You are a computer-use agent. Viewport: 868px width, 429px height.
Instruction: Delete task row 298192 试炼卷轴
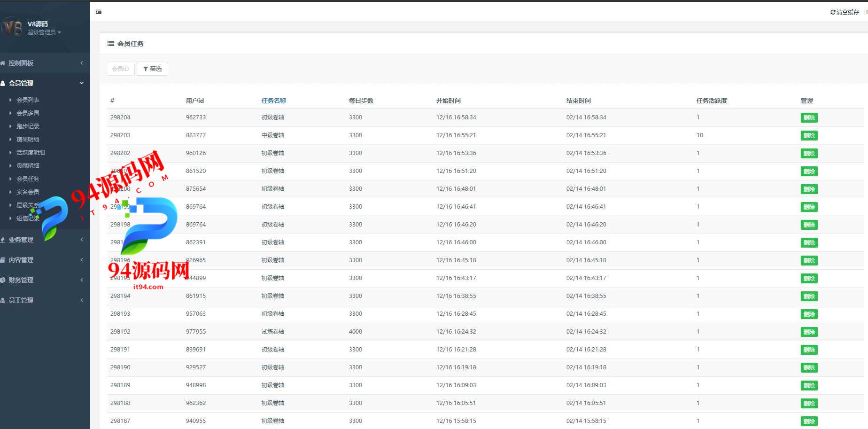[x=809, y=332]
